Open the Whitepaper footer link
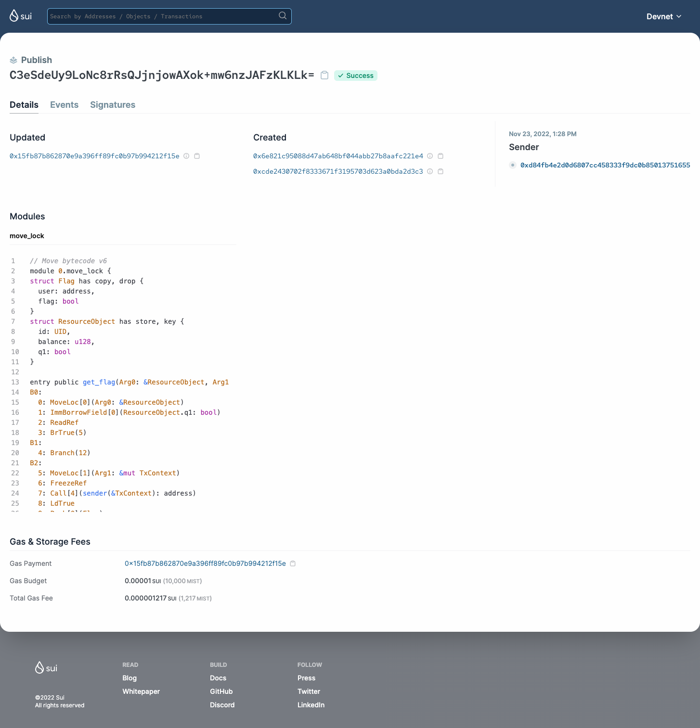The height and width of the screenshot is (728, 700). tap(141, 691)
